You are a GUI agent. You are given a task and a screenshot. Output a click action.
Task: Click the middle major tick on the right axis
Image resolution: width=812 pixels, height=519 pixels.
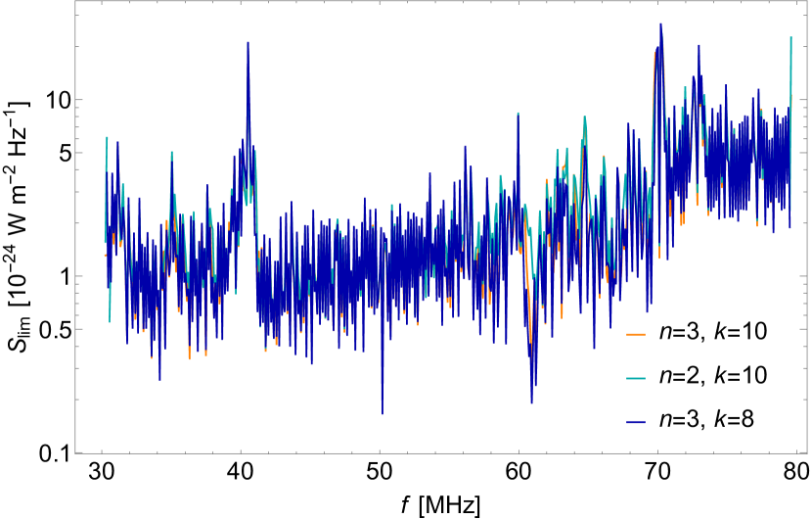click(806, 276)
